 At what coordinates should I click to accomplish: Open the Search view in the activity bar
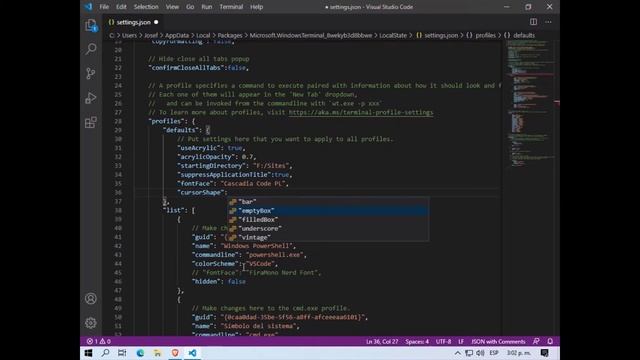click(x=91, y=49)
